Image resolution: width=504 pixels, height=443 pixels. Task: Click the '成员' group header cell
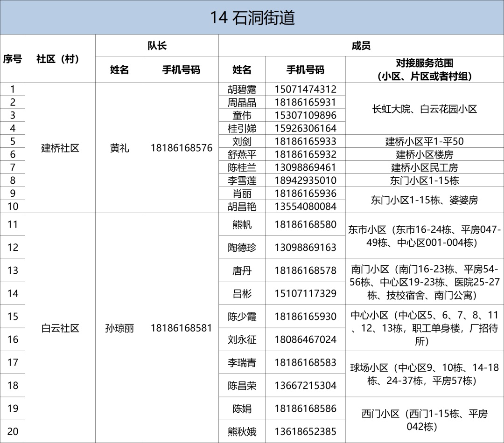pos(361,46)
